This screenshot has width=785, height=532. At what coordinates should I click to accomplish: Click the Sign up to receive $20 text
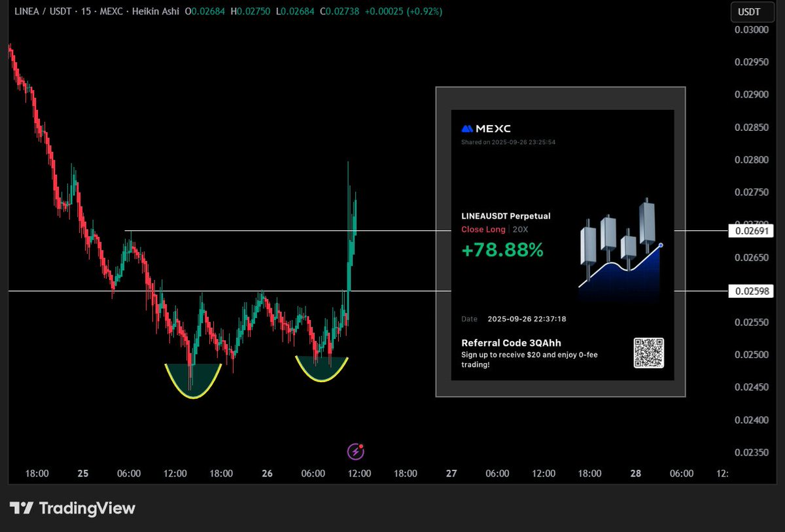click(529, 359)
